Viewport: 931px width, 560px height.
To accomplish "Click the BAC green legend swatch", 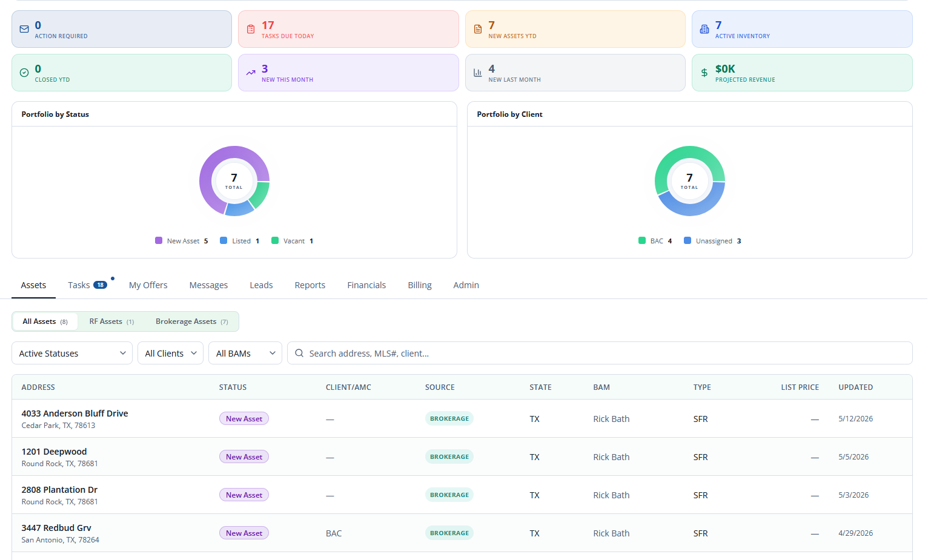I will point(642,240).
